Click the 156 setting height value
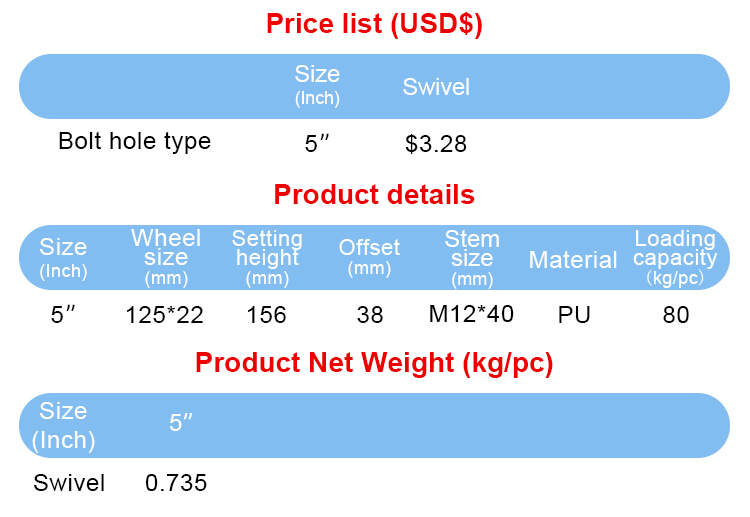The width and height of the screenshot is (750, 517). [x=266, y=315]
